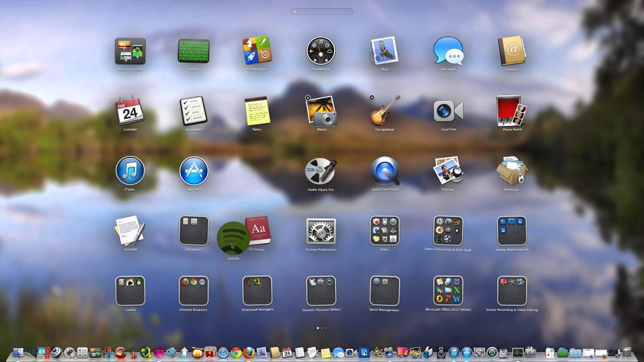This screenshot has height=362, width=644.
Task: Launch iPhoto from the Launchpad grid
Action: click(321, 111)
